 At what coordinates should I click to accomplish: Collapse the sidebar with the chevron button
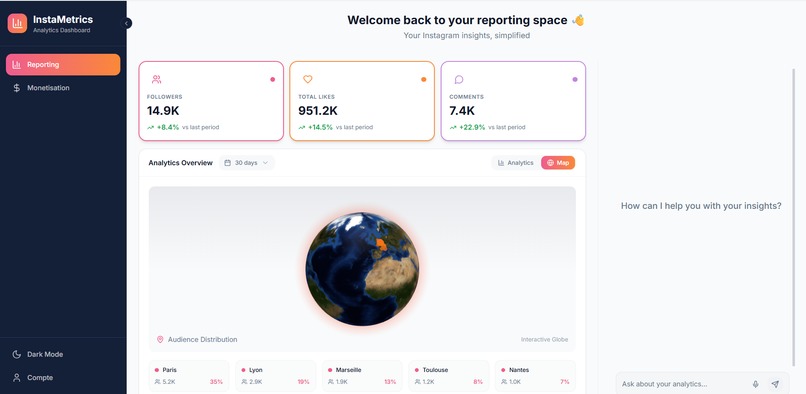click(x=126, y=23)
